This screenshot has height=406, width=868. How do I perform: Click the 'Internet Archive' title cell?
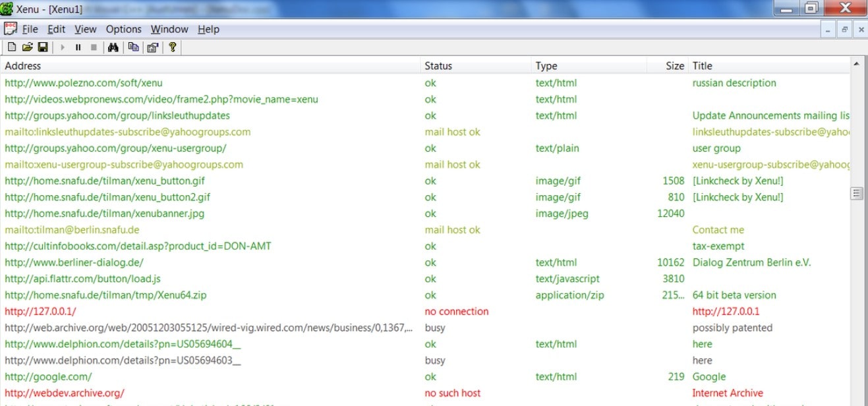[x=728, y=393]
